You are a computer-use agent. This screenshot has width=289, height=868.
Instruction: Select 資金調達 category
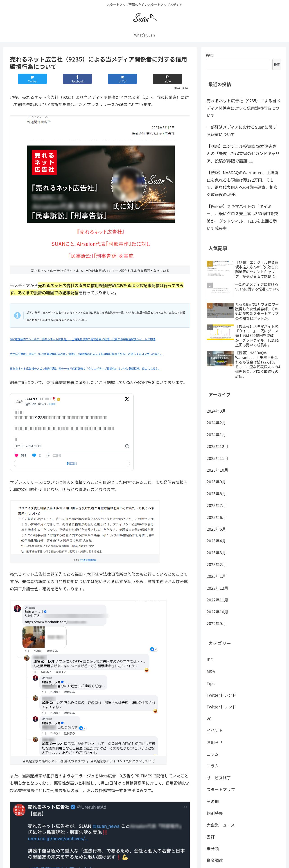[x=214, y=860]
